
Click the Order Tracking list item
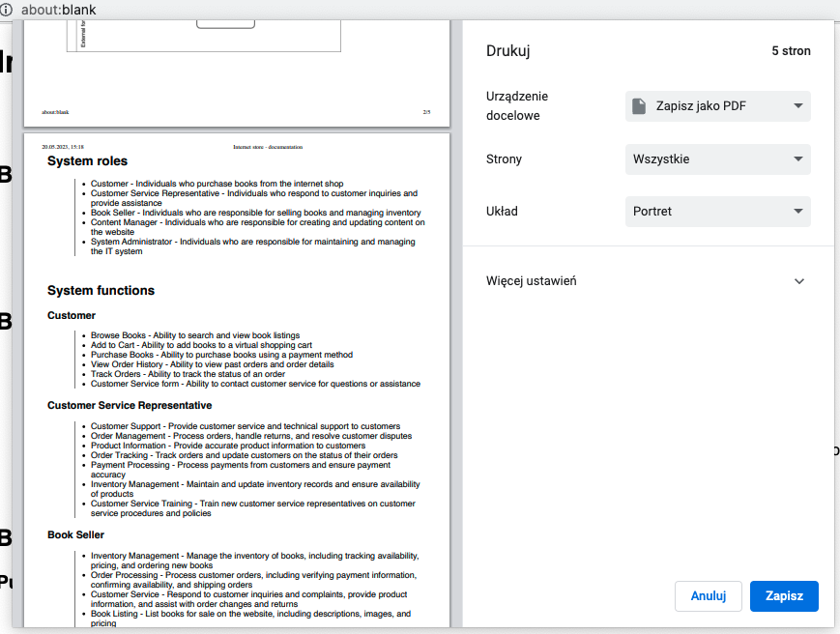245,455
